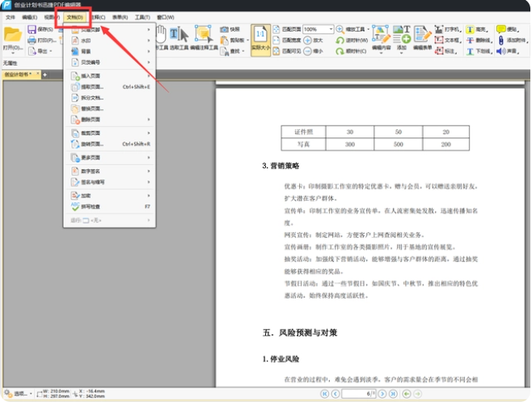The width and height of the screenshot is (532, 402).
Task: Choose Spell Check (F7) menu entry
Action: [x=109, y=206]
